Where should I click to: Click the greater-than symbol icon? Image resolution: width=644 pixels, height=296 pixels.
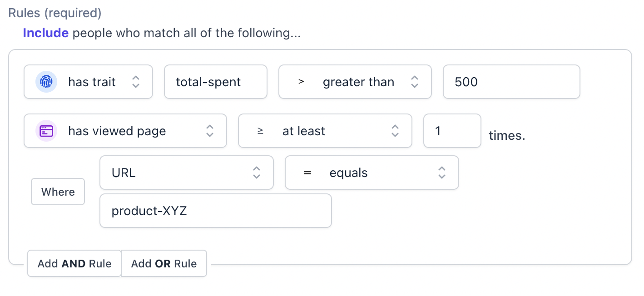click(x=301, y=82)
